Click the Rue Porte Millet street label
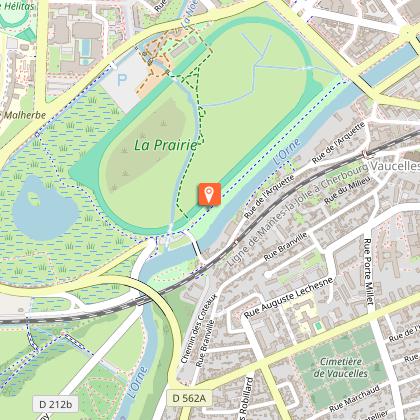This screenshot has height=420, width=420. click(368, 271)
